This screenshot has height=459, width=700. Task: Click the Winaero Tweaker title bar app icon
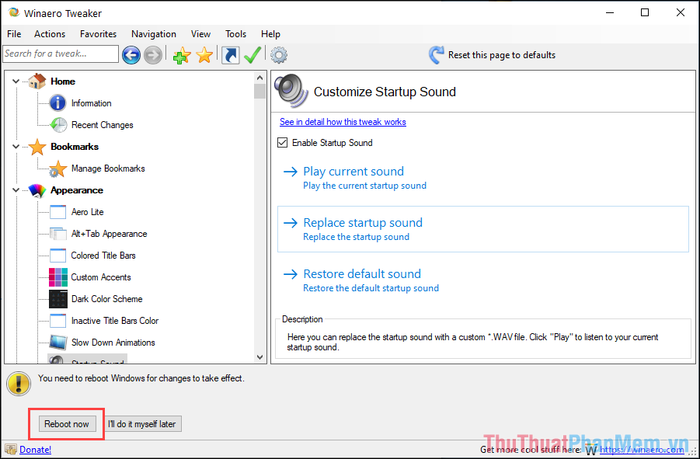14,13
